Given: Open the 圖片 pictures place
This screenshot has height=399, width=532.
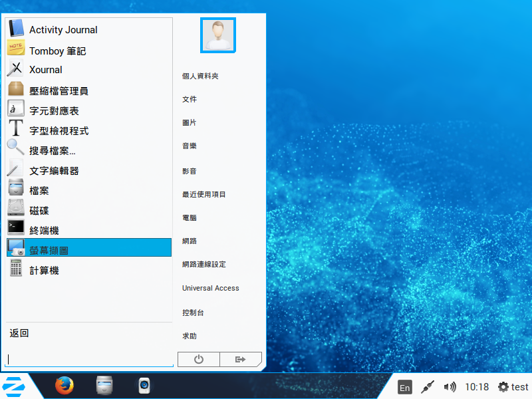Looking at the screenshot, I should tap(190, 123).
